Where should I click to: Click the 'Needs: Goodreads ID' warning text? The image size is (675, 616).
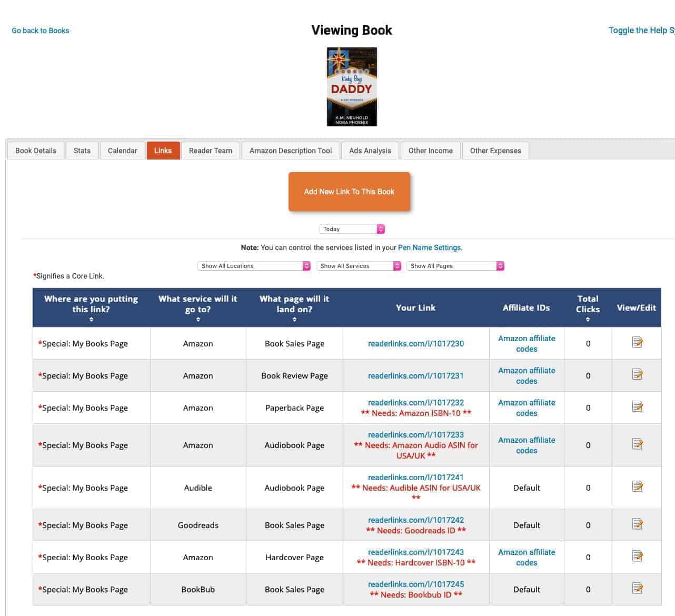[x=416, y=531]
